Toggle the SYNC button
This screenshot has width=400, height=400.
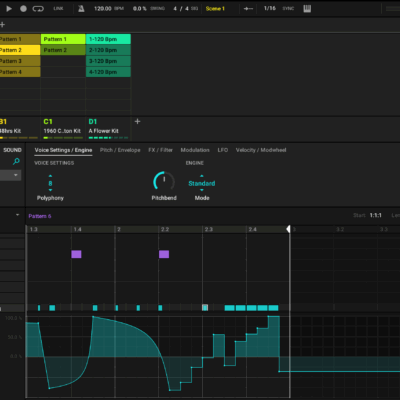click(288, 8)
